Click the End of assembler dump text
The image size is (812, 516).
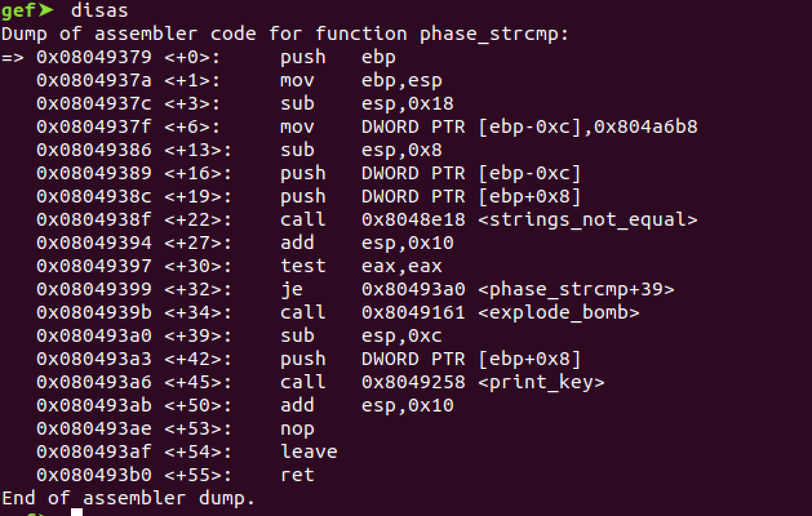(x=128, y=498)
